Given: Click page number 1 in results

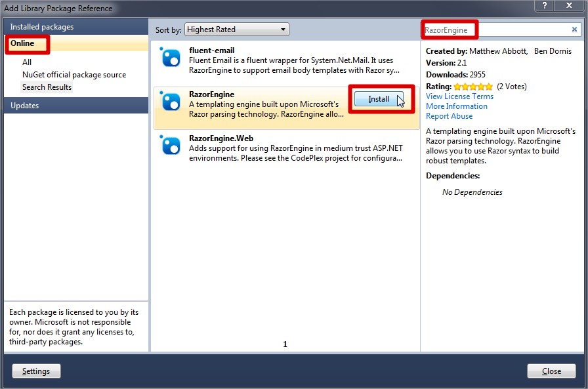Looking at the screenshot, I should [285, 344].
